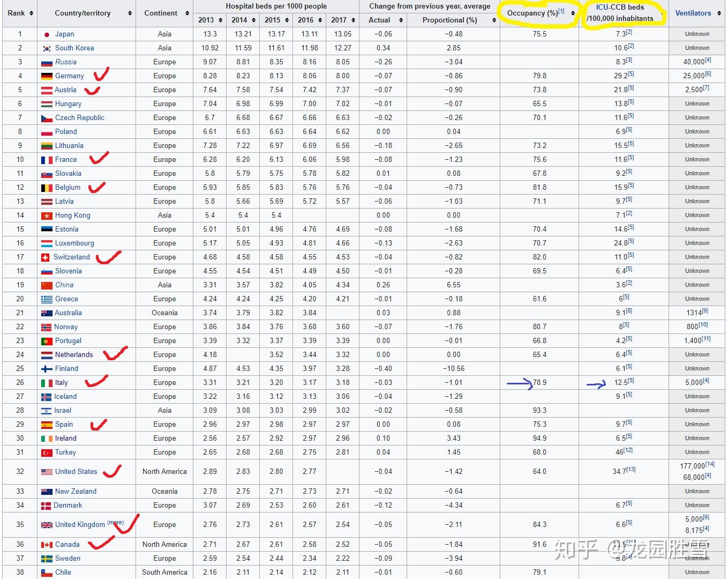Click the South Korea flag icon
This screenshot has height=579, width=728.
click(47, 48)
